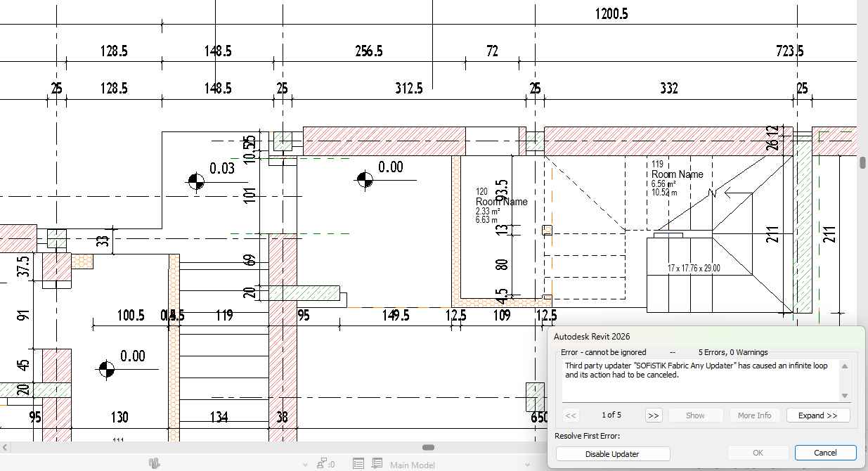Open the active workset dropdown arrow
The width and height of the screenshot is (868, 471).
tap(305, 465)
